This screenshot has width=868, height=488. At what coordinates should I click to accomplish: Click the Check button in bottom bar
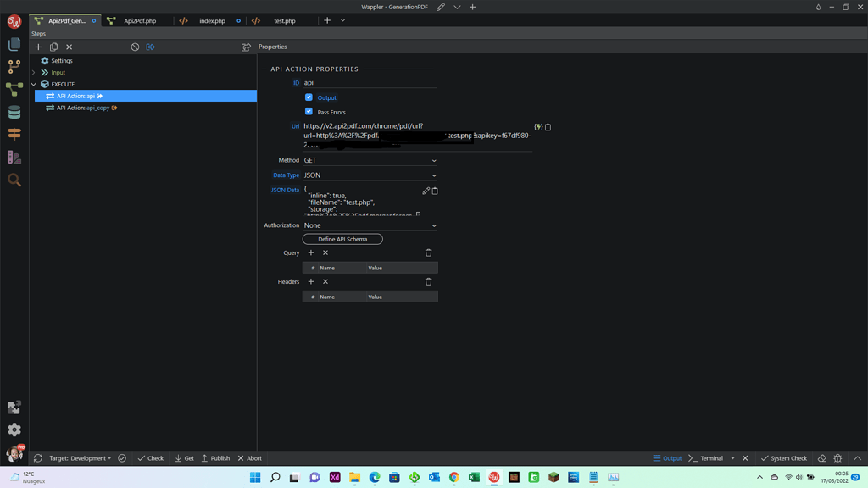coord(151,458)
